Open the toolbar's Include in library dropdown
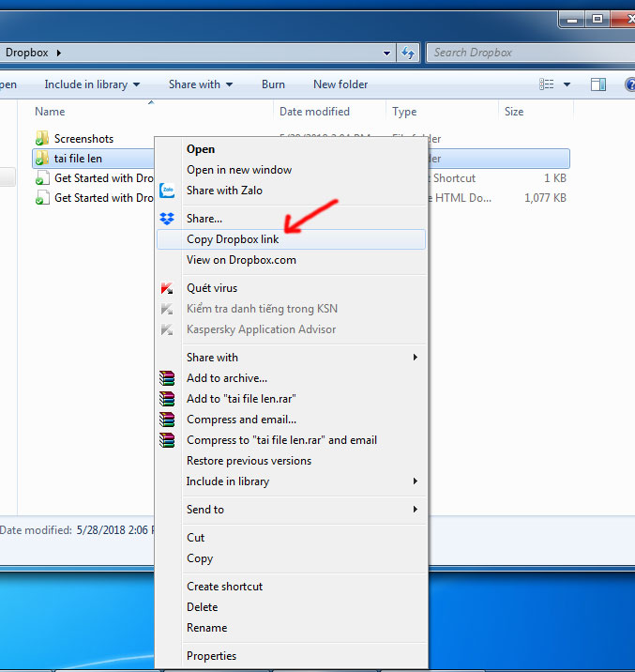The image size is (635, 672). point(92,84)
